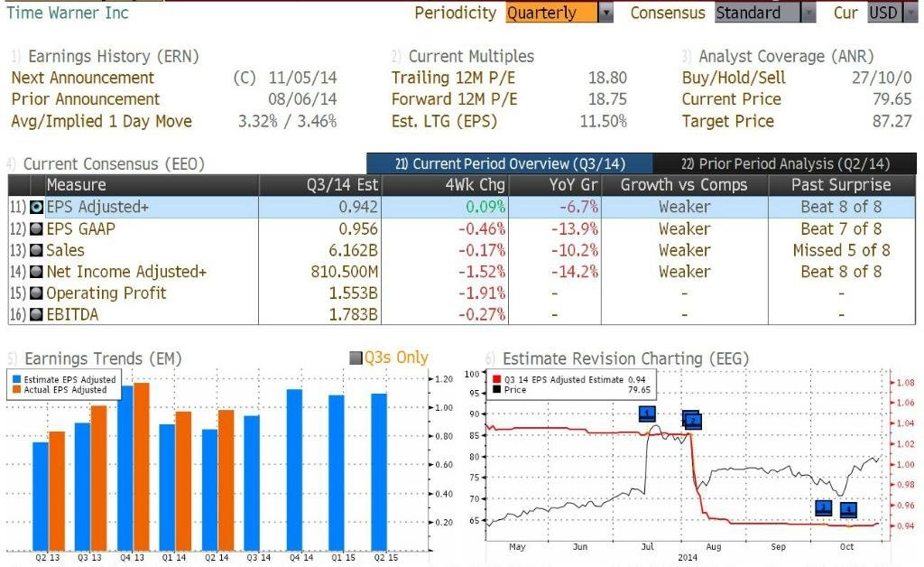Open the Current Consensus (EEO) section
924x567 pixels.
click(x=114, y=163)
